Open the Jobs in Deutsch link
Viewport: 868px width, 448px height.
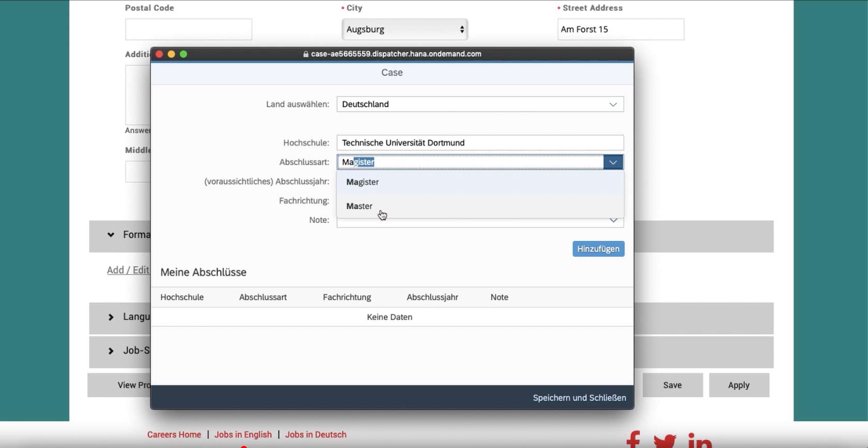(316, 435)
